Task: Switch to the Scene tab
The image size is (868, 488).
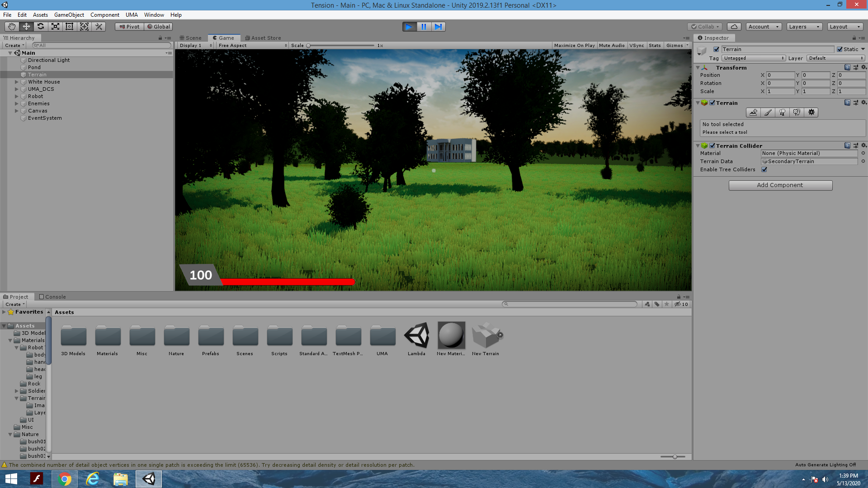Action: point(190,38)
